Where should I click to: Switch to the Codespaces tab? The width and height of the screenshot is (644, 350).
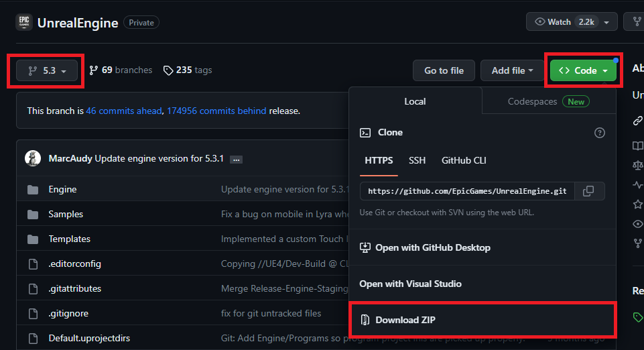(549, 101)
